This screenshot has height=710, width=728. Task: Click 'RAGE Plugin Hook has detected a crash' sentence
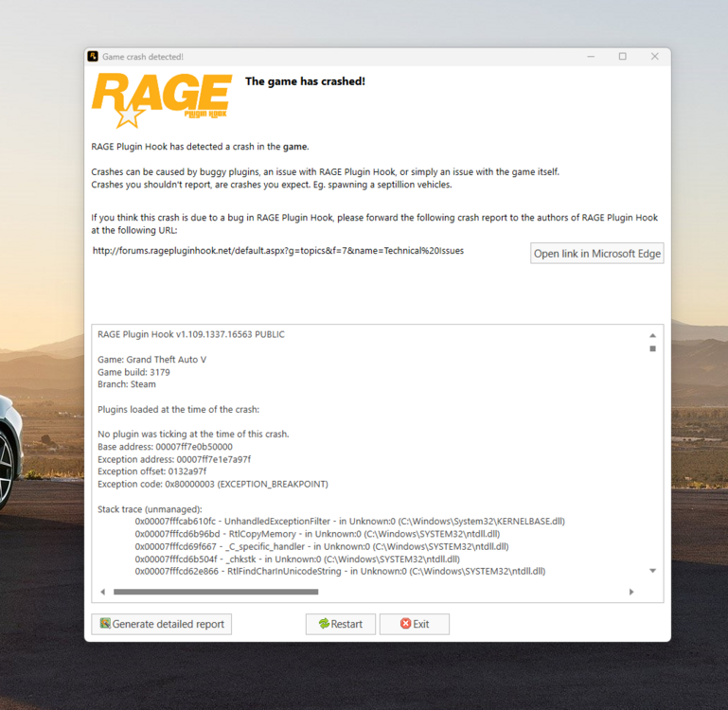[x=200, y=147]
